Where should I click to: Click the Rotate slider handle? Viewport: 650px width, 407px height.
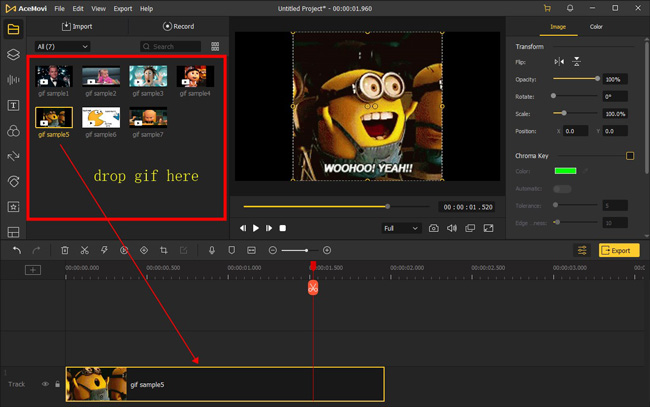(553, 96)
